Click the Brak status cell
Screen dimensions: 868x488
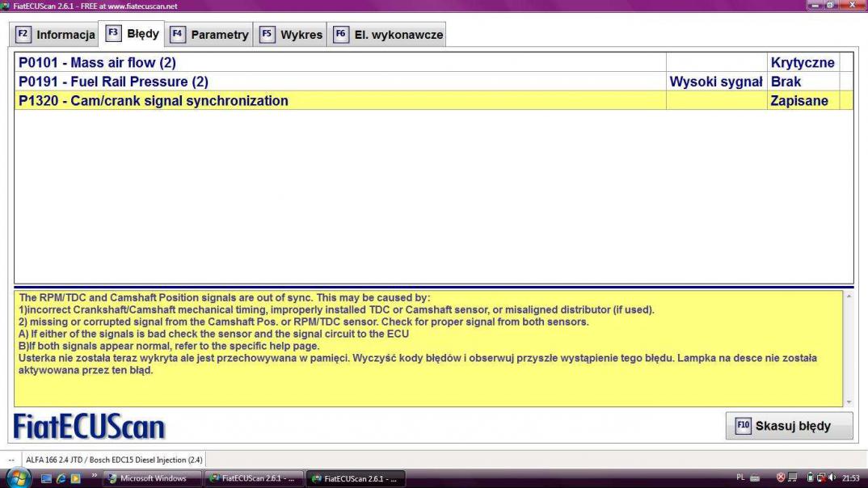[802, 82]
